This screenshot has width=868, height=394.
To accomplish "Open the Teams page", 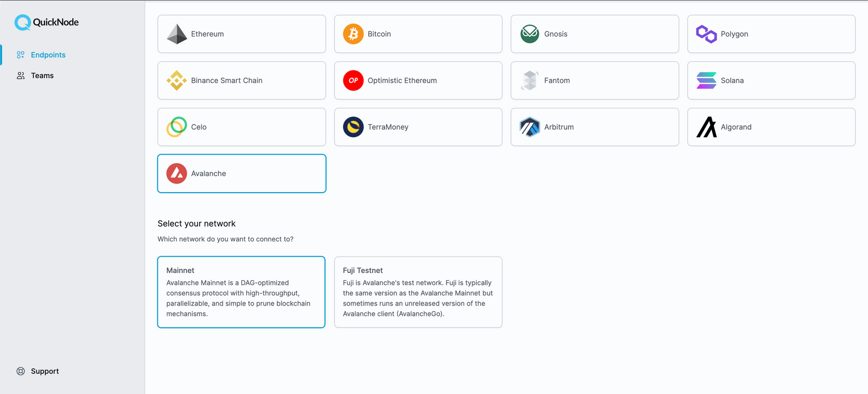I will pyautogui.click(x=42, y=75).
